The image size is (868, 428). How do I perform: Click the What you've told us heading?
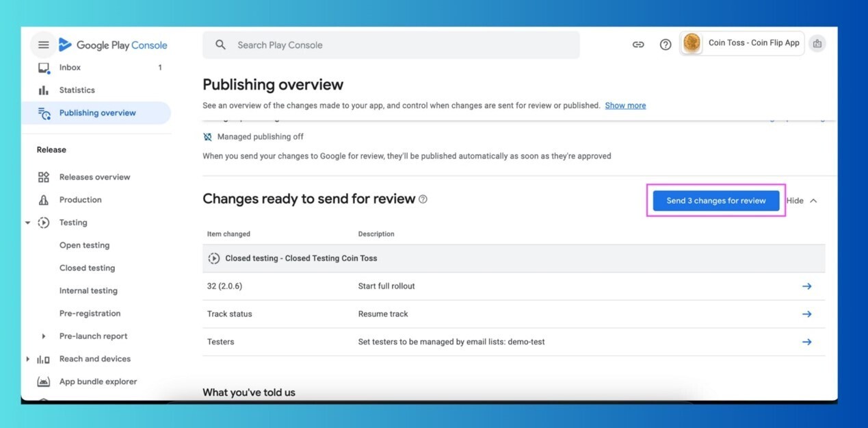(x=249, y=392)
